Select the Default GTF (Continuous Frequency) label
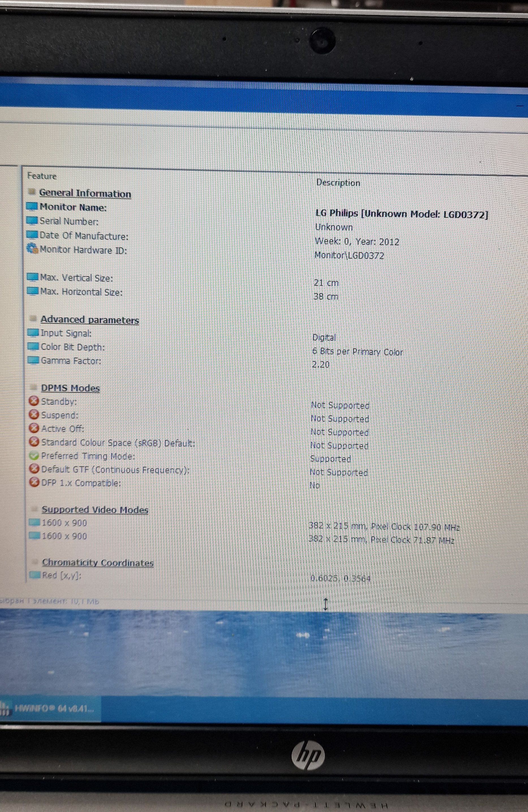The height and width of the screenshot is (812, 528). 116,470
